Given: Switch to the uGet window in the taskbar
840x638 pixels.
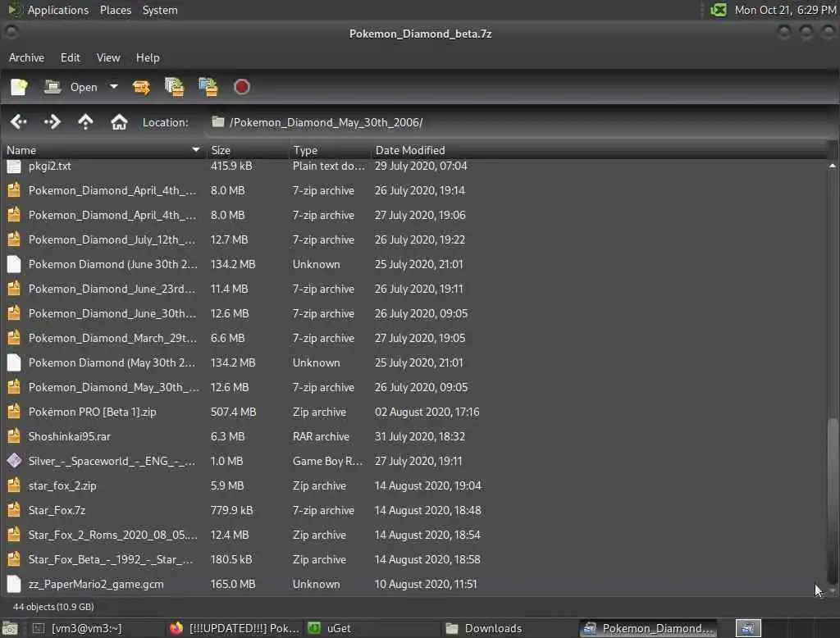Looking at the screenshot, I should tap(372, 628).
